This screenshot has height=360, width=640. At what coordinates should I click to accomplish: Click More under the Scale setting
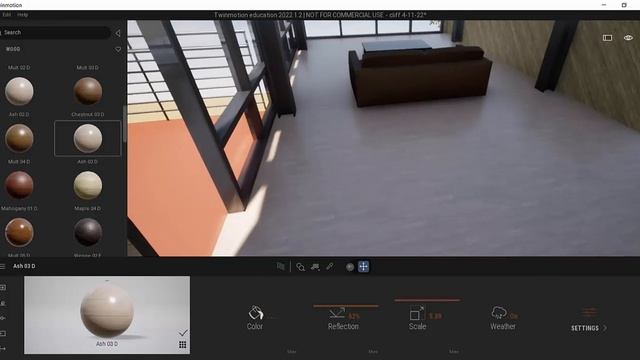coord(454,351)
